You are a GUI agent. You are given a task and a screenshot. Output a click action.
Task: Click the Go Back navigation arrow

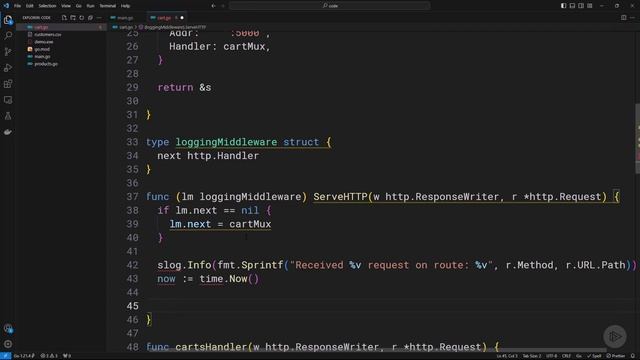(x=213, y=6)
